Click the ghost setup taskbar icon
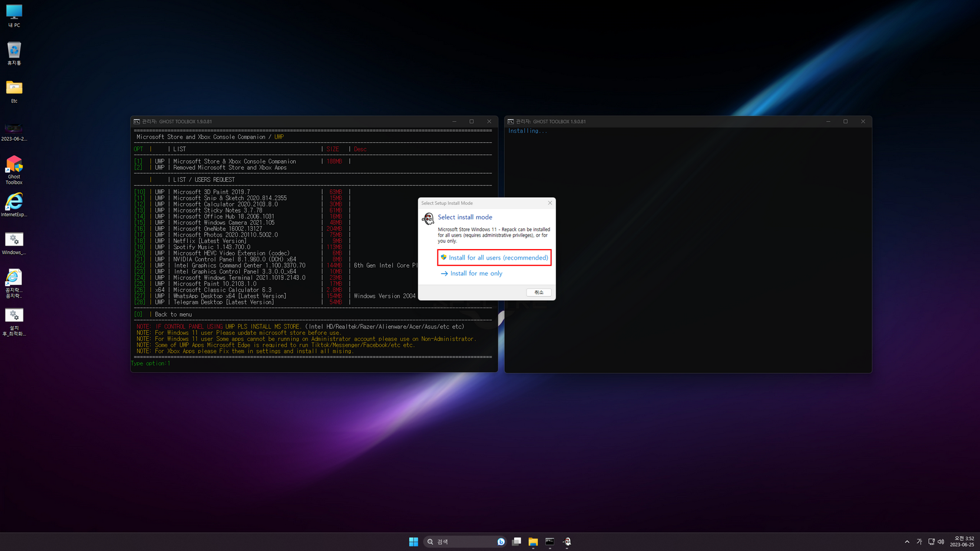This screenshot has height=551, width=980. pos(567,542)
